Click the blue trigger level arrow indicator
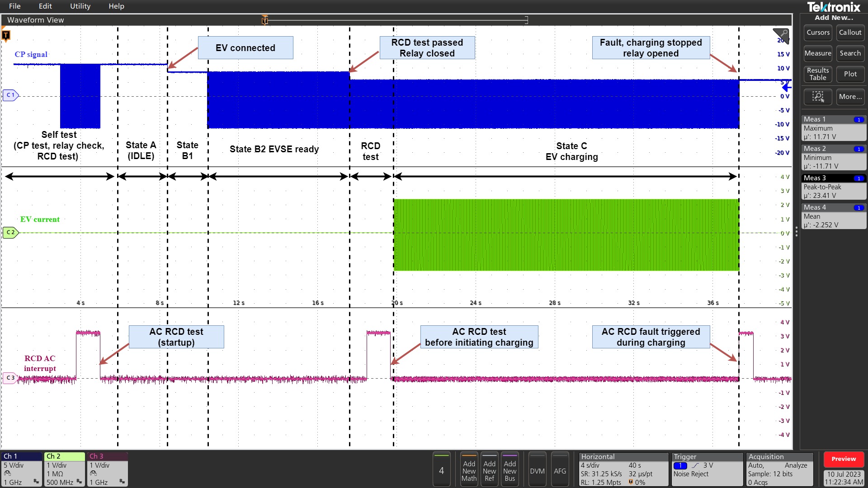Screen dimensions: 868x488 tap(787, 87)
